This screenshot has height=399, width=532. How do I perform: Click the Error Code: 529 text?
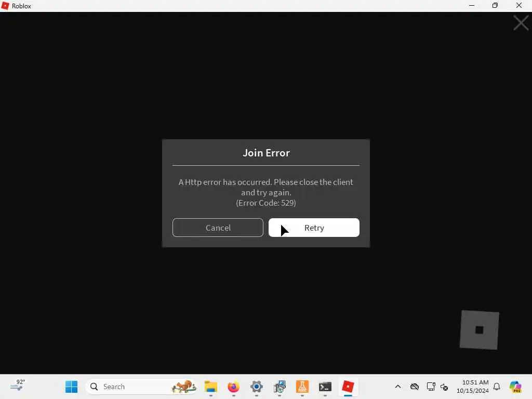tap(266, 203)
